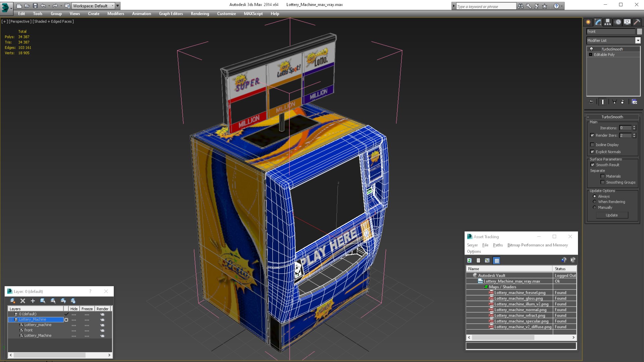Refresh the Asset Tracking list

click(x=469, y=260)
